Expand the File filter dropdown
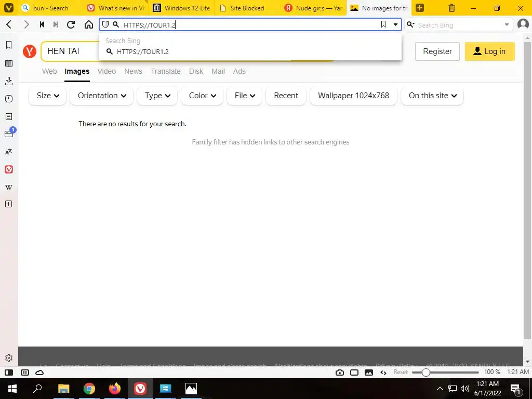Image resolution: width=532 pixels, height=399 pixels. click(x=244, y=96)
